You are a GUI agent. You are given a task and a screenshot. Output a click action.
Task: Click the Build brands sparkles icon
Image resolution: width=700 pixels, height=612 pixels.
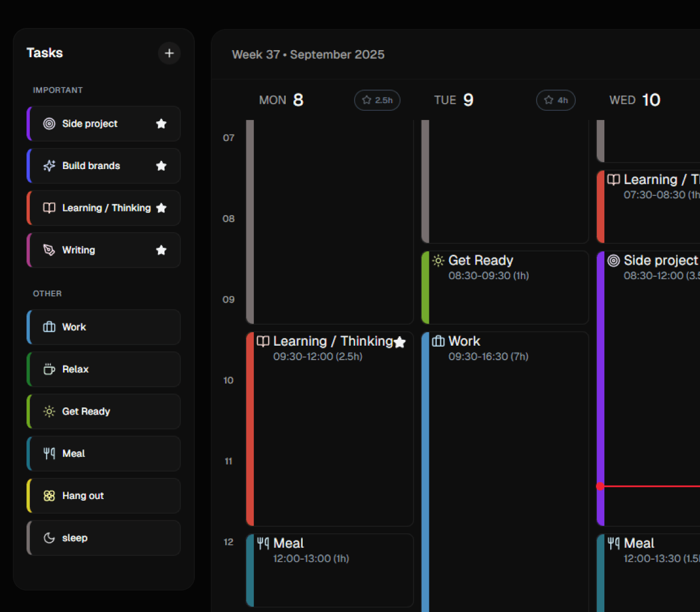(48, 166)
